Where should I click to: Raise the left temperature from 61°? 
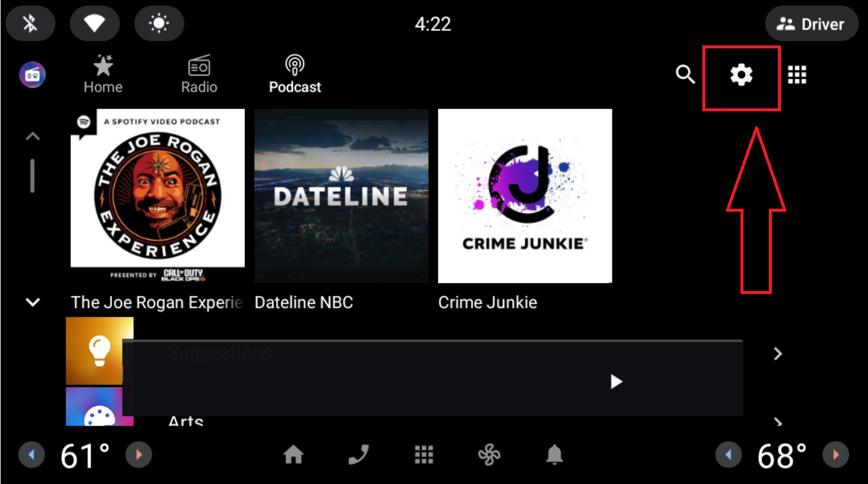[x=138, y=455]
